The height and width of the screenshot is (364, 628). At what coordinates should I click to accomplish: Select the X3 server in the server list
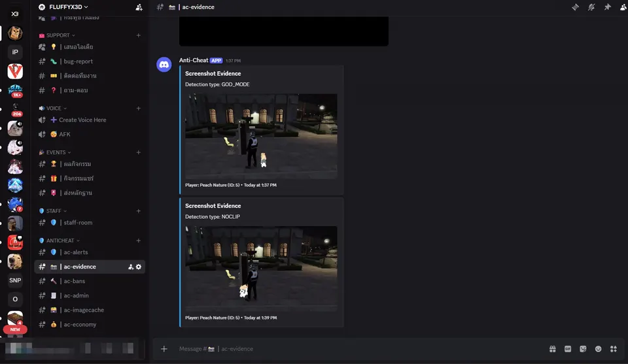(x=15, y=14)
